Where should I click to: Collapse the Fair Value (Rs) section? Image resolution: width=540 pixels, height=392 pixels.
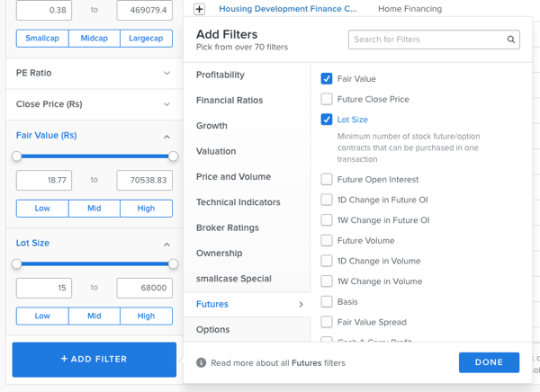166,137
